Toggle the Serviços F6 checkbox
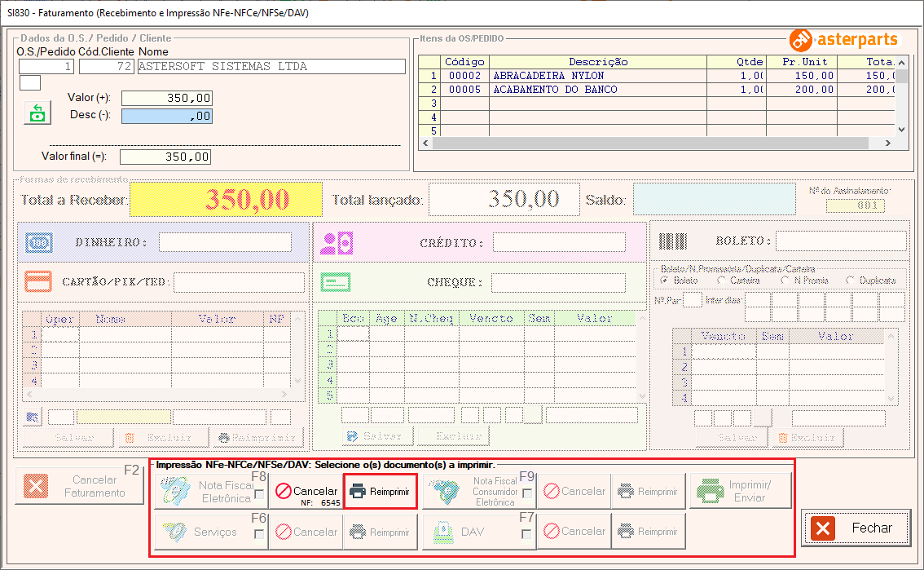924x570 pixels. [x=258, y=534]
